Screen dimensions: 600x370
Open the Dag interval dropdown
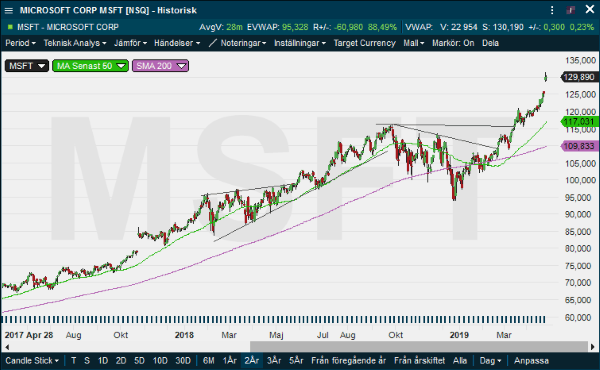pos(490,360)
